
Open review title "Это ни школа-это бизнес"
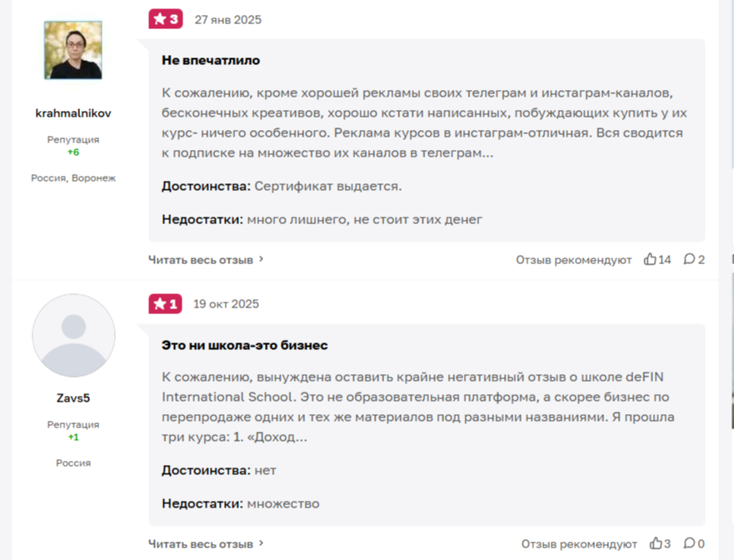coord(244,345)
